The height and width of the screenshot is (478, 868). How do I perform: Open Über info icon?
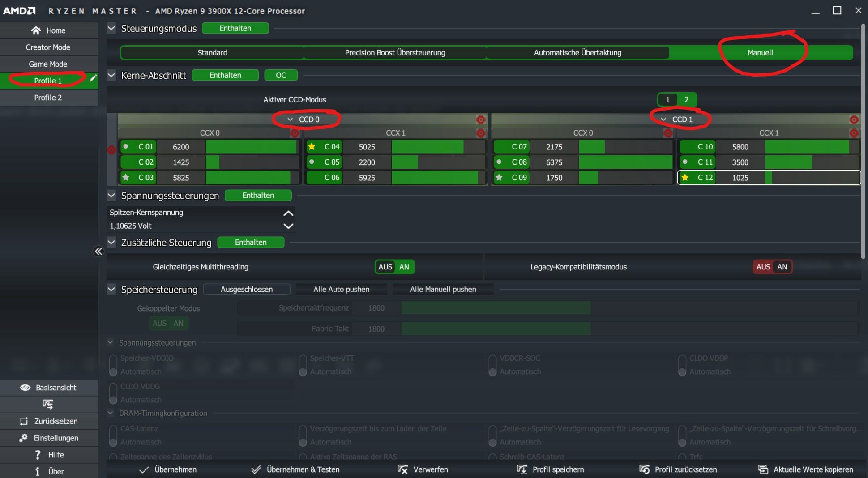click(38, 471)
